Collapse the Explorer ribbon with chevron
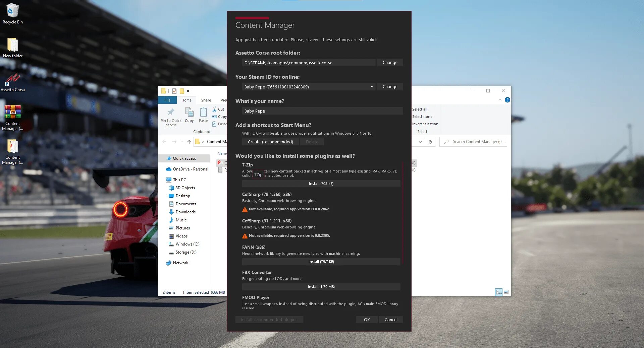The width and height of the screenshot is (644, 348). [x=500, y=100]
